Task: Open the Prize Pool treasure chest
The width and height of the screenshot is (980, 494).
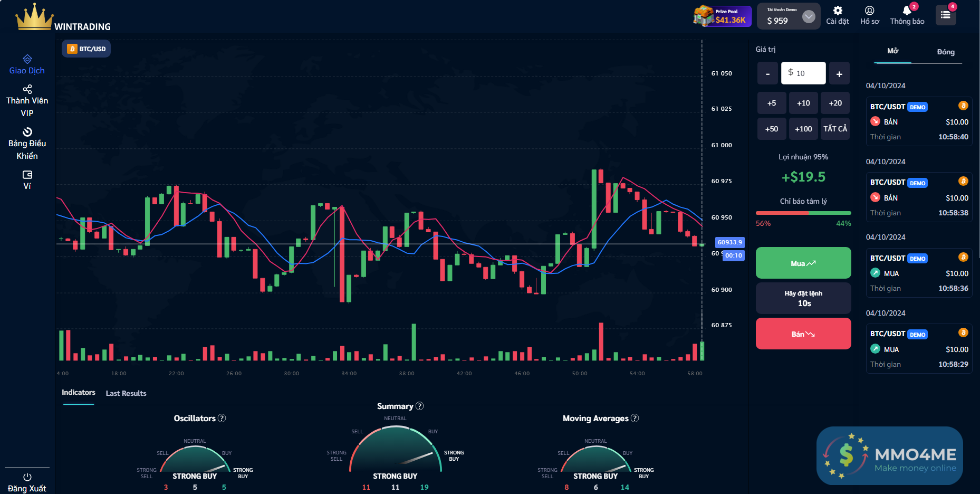Action: [x=704, y=16]
